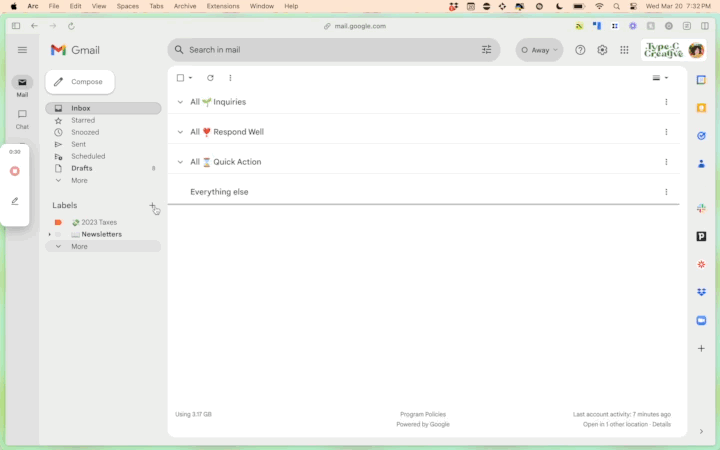
Task: Expand the Newsletters label tree
Action: [x=49, y=234]
